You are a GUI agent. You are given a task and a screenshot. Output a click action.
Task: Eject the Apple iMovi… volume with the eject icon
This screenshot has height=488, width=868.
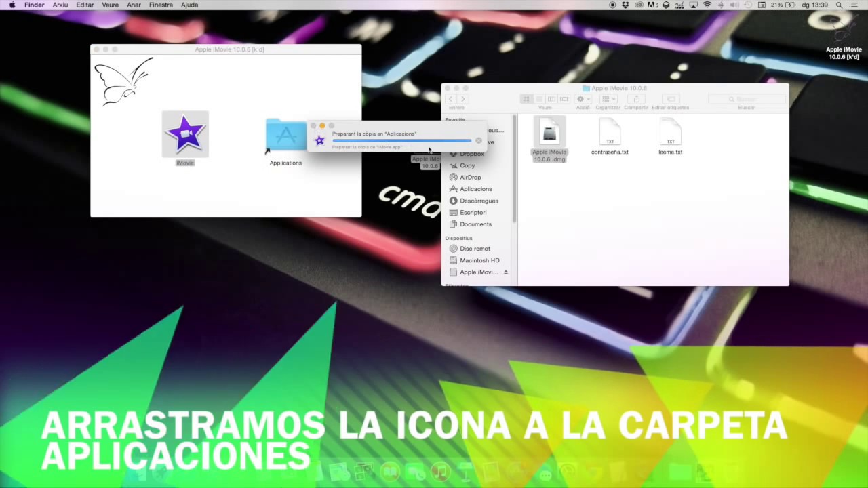pyautogui.click(x=505, y=272)
